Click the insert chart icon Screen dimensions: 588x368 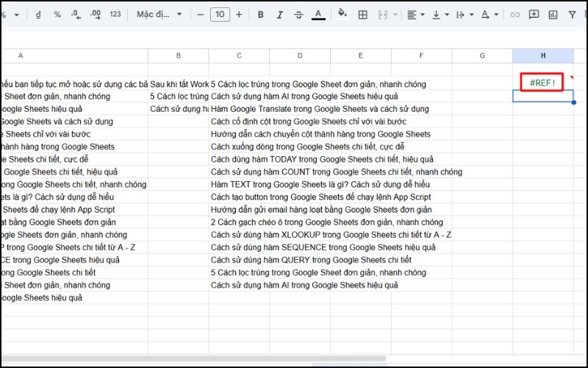click(553, 14)
